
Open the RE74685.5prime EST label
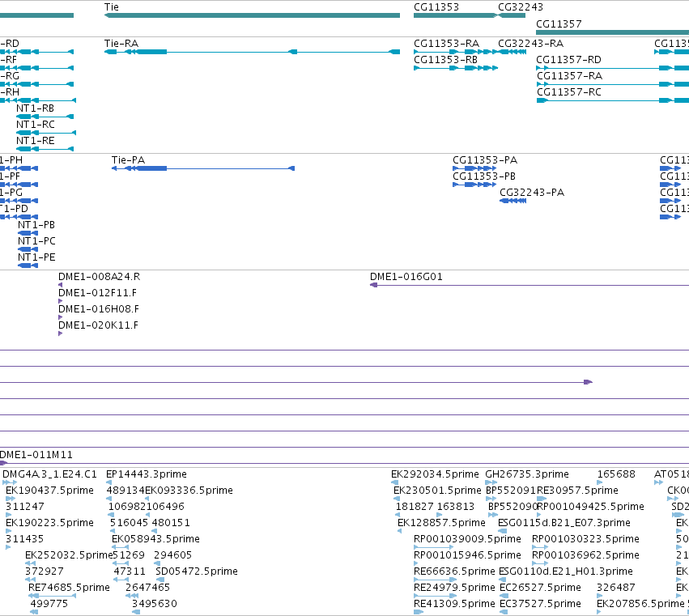point(69,588)
